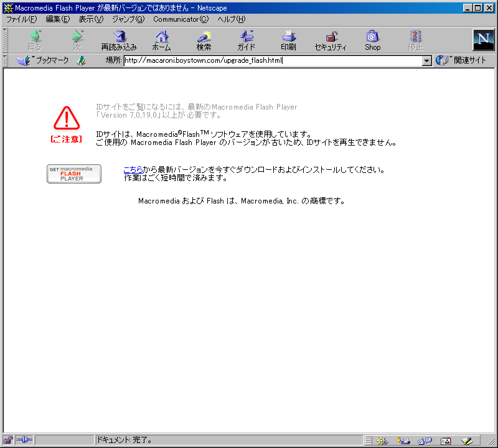Click the status bar security lock icon
The image size is (498, 448).
click(8, 440)
